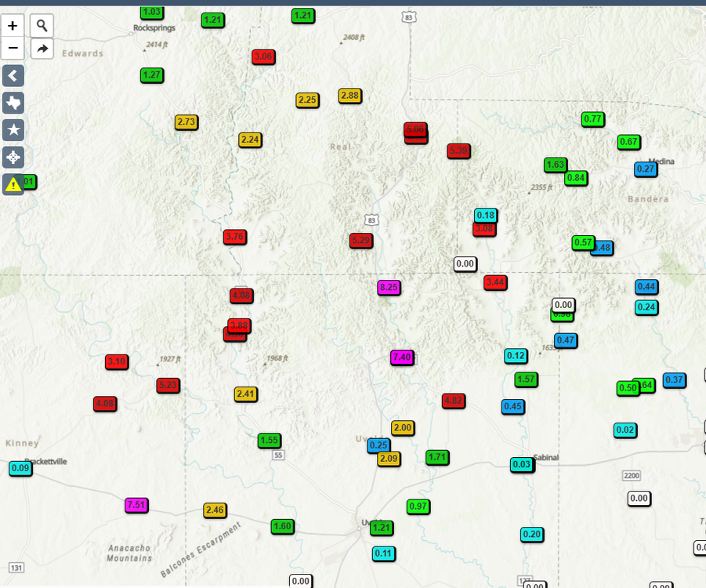
Task: Click the yellow 2.88 rainfall marker
Action: (x=349, y=95)
